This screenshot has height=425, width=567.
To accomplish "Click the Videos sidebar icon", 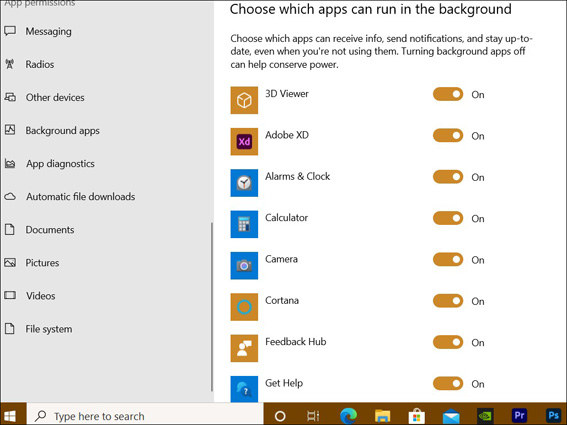I will pos(10,295).
